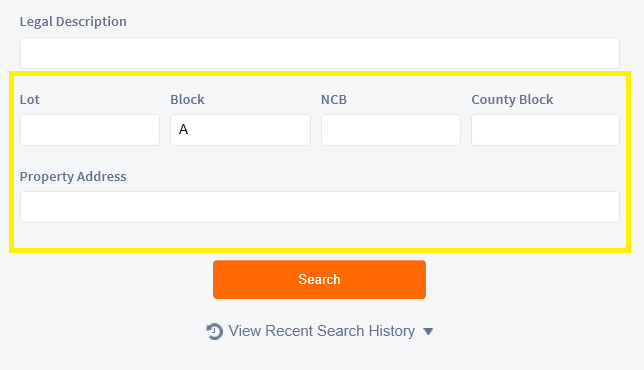The image size is (644, 370).
Task: Click the County Block label text
Action: (512, 99)
